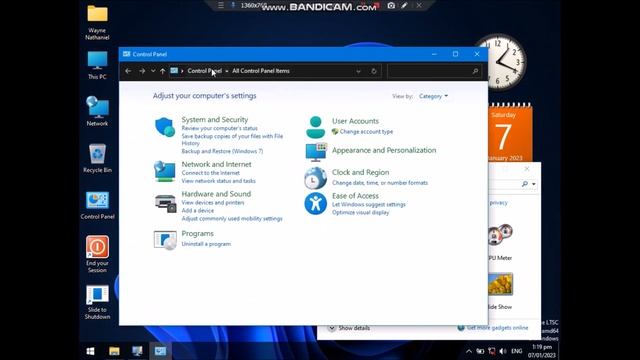Click the Control Panel breadcrumb segment
The width and height of the screenshot is (640, 360).
[204, 71]
